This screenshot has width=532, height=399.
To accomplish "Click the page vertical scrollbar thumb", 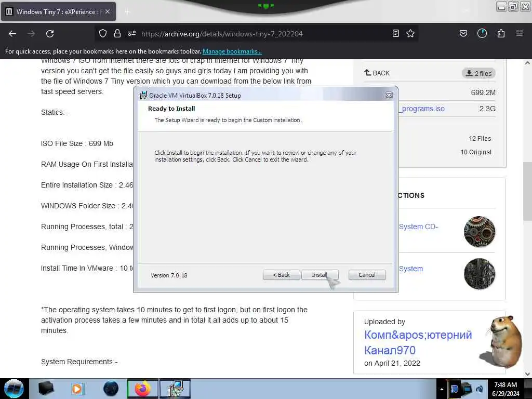I will click(527, 191).
